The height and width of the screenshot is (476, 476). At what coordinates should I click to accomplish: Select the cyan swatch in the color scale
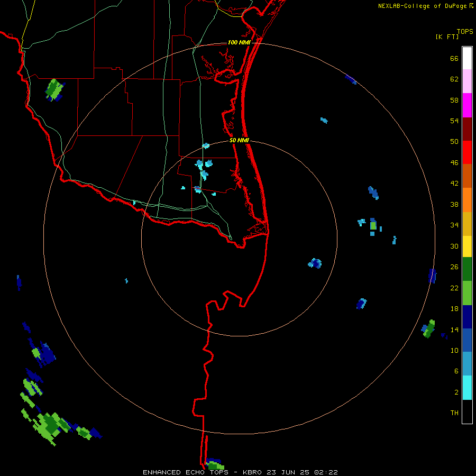[467, 388]
